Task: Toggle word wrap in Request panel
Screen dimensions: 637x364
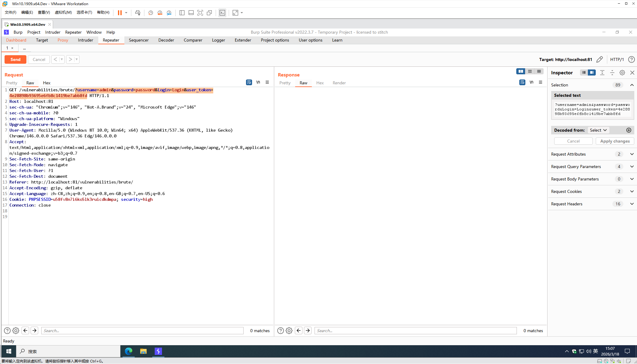Action: click(249, 83)
